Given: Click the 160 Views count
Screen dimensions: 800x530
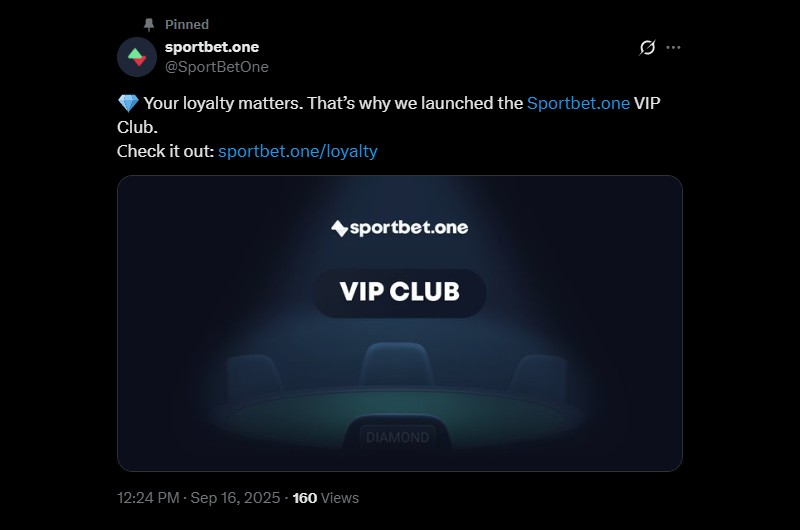Looking at the screenshot, I should [326, 498].
